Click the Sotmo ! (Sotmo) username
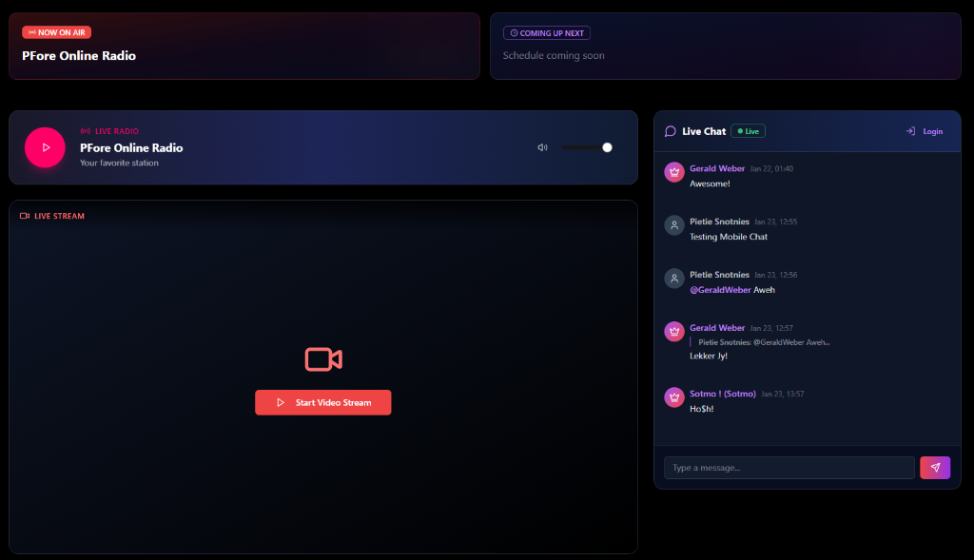This screenshot has height=560, width=974. tap(723, 394)
